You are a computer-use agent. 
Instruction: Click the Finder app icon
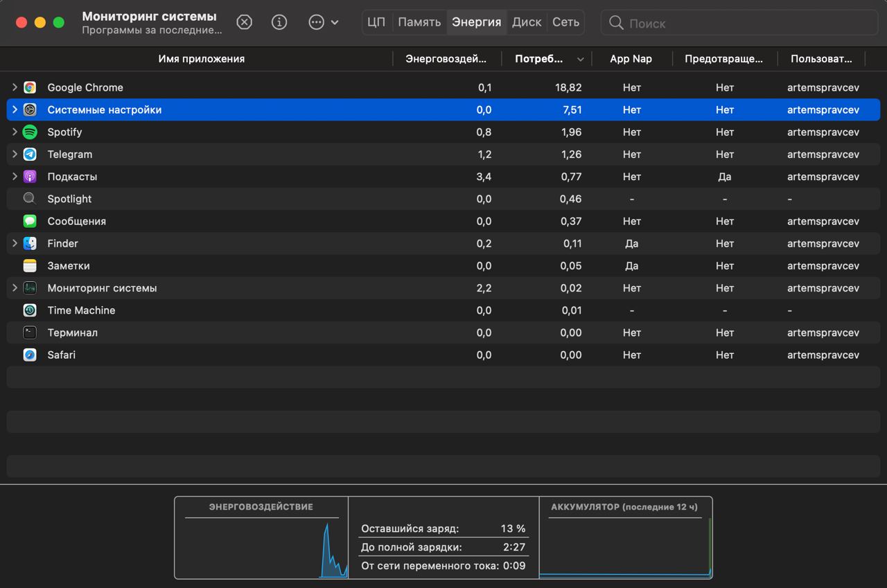[x=30, y=243]
